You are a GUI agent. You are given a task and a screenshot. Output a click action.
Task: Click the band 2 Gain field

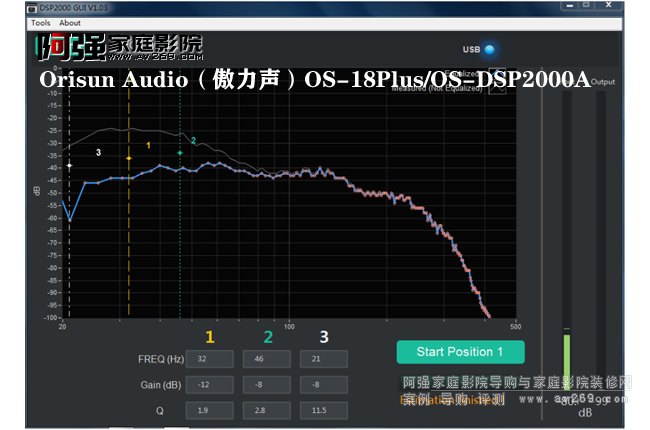267,385
